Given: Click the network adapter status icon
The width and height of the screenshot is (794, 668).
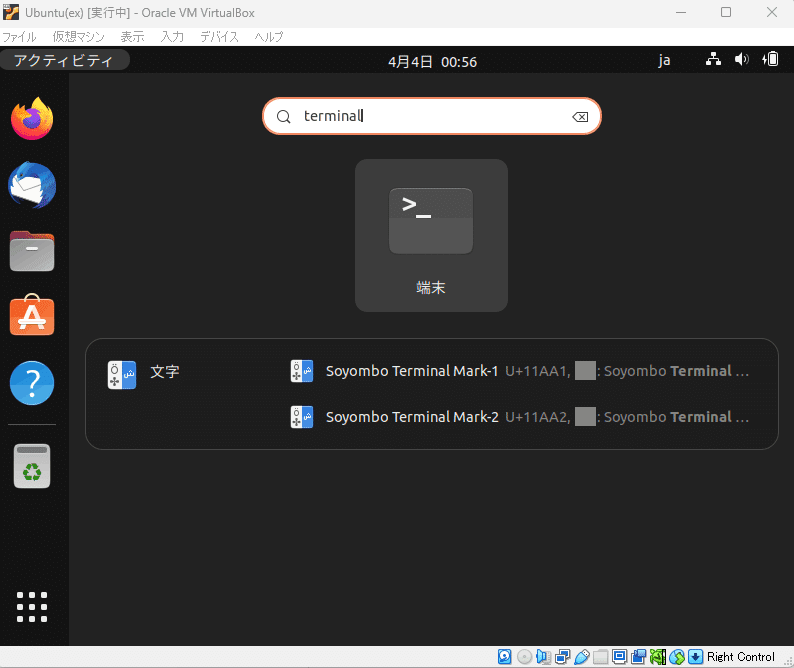Looking at the screenshot, I should click(562, 657).
